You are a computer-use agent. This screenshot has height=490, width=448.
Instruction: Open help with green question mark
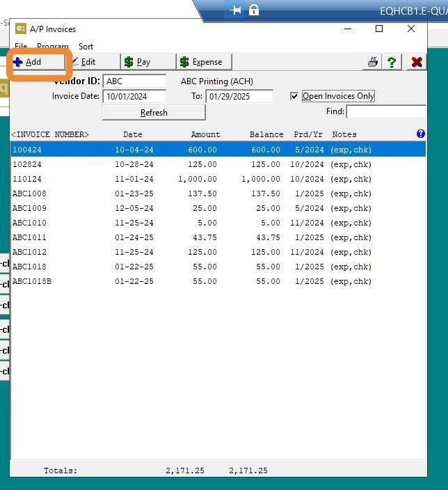click(392, 62)
